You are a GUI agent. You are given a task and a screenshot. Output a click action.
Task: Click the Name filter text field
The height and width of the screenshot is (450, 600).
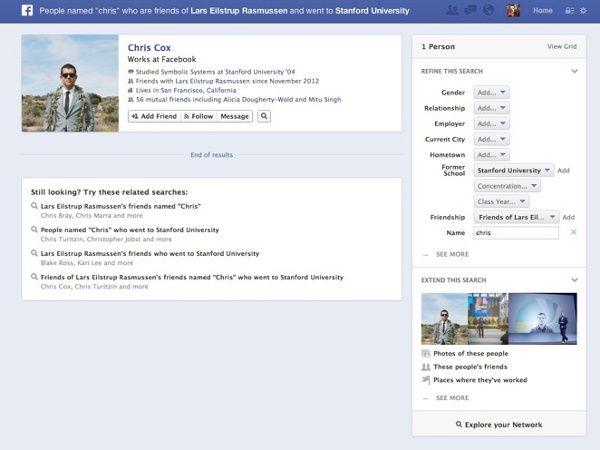[515, 232]
